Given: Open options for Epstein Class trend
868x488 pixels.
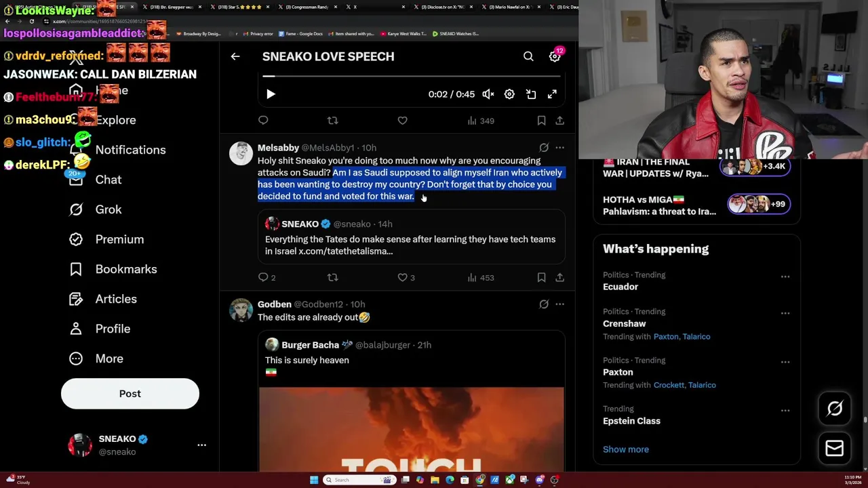Looking at the screenshot, I should tap(785, 411).
